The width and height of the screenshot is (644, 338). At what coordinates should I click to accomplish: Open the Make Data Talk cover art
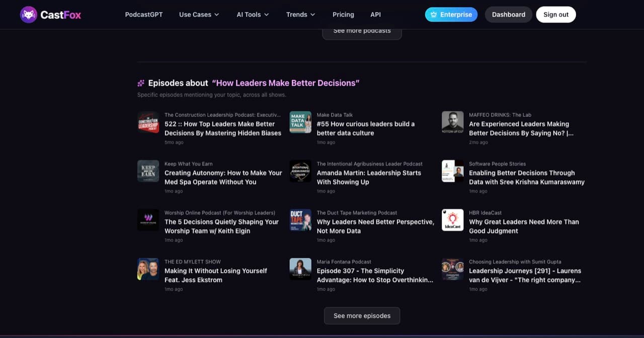(x=300, y=122)
